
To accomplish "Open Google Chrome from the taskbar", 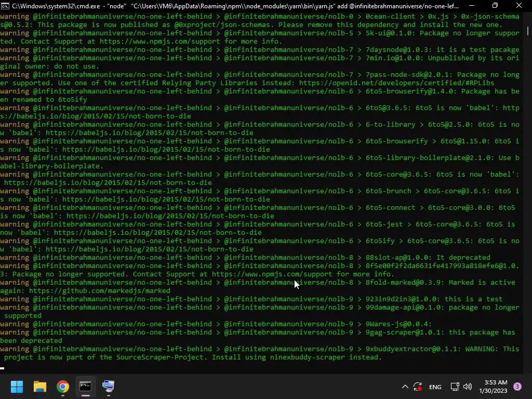I will [63, 387].
